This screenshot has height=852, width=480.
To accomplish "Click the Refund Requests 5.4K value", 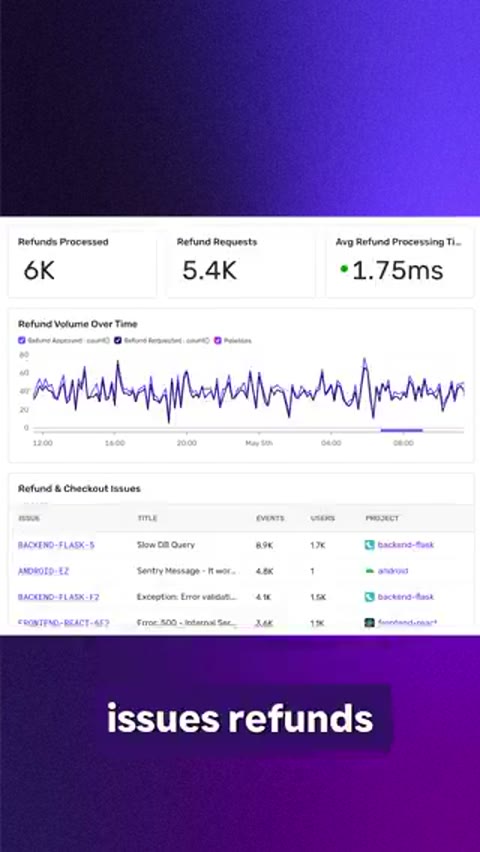I will pyautogui.click(x=209, y=271).
